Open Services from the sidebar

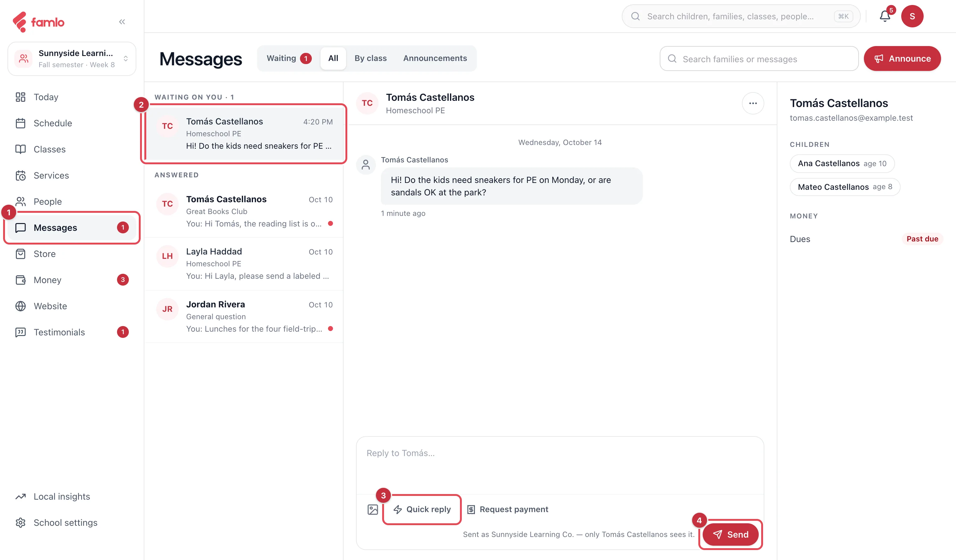(x=72, y=175)
